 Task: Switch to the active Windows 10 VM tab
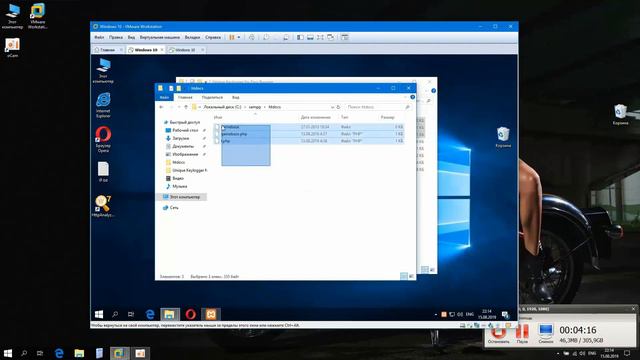(145, 50)
